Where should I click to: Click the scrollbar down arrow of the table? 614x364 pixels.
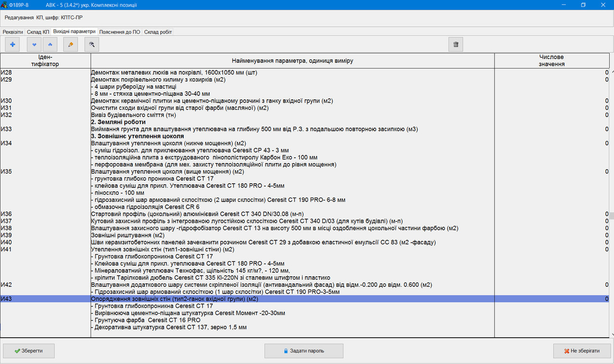tap(611, 333)
